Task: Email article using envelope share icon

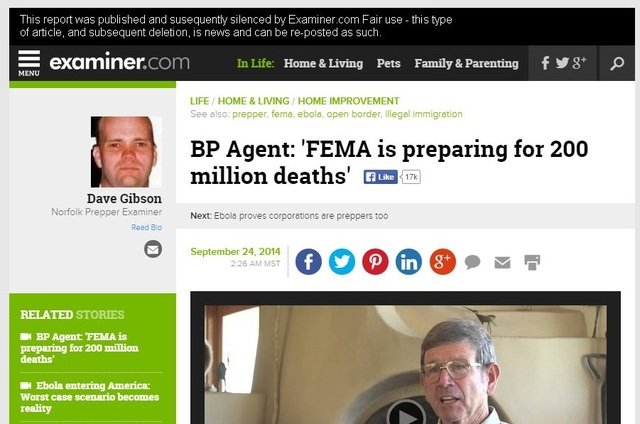Action: 502,262
